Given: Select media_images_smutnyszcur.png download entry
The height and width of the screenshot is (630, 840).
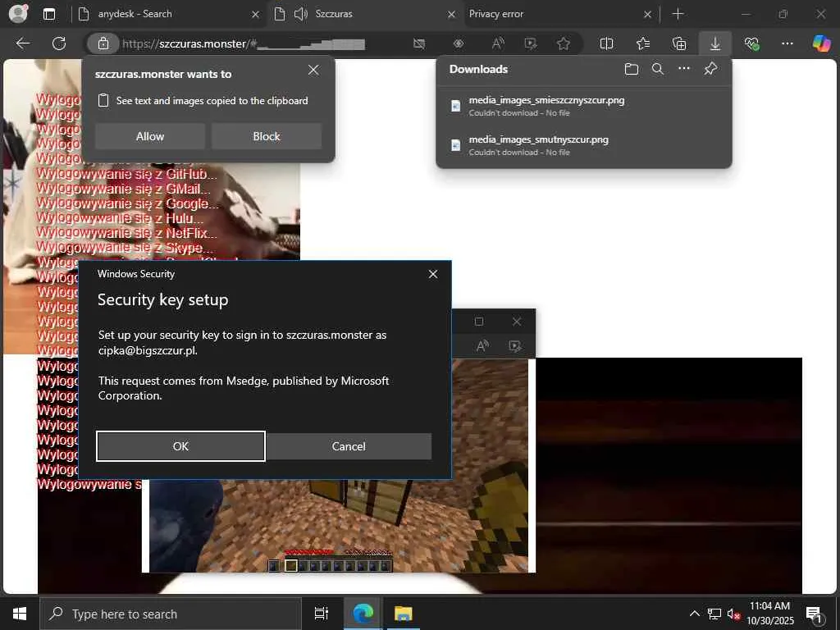Looking at the screenshot, I should 584,145.
